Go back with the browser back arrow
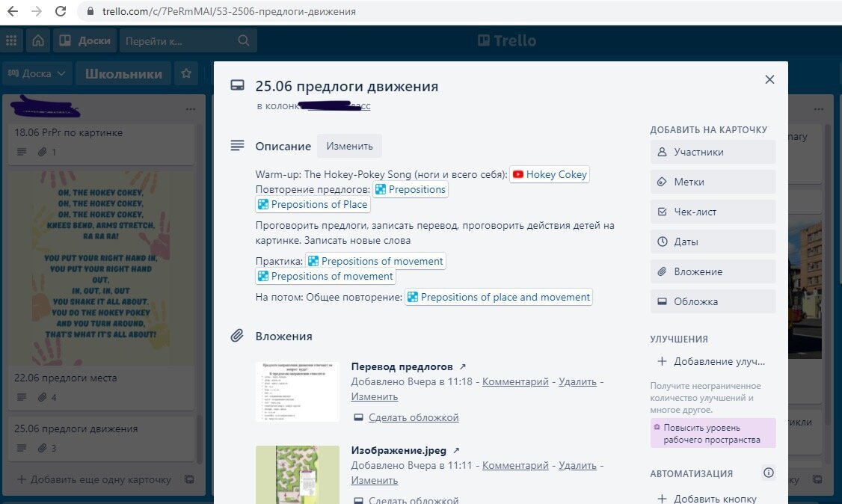 tap(13, 11)
